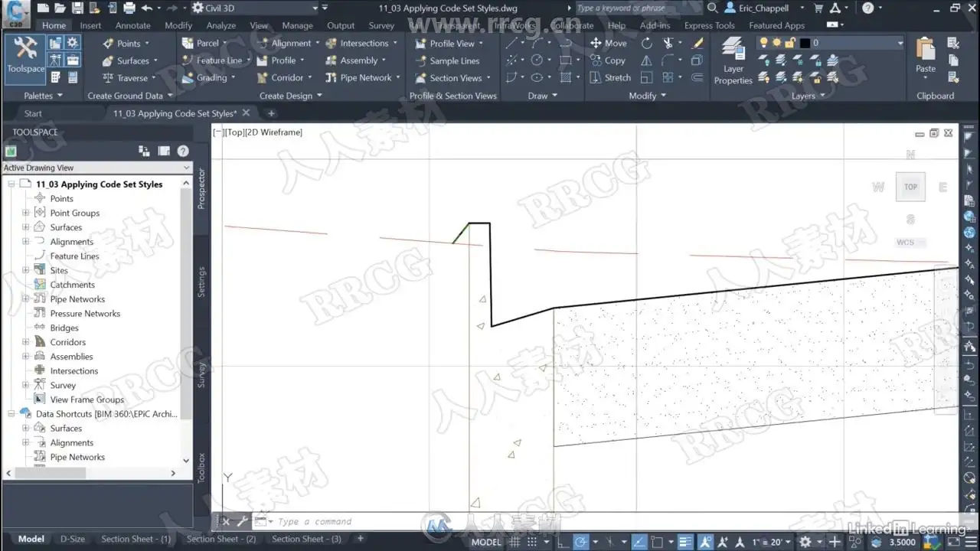This screenshot has height=551, width=980.
Task: Expand the Corridors tree node
Action: (25, 342)
